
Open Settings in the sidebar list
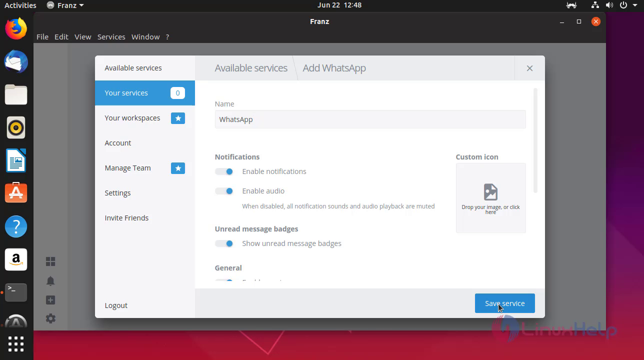coord(145,193)
